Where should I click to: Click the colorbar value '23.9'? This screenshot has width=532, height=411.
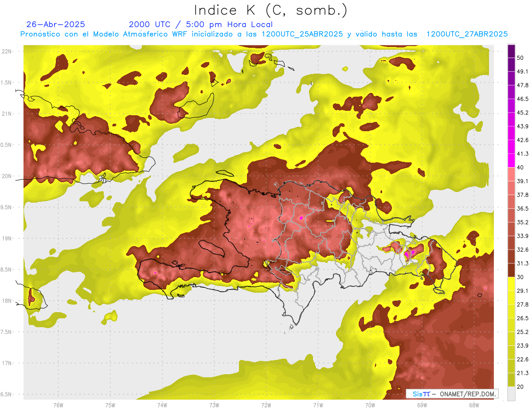tap(523, 346)
